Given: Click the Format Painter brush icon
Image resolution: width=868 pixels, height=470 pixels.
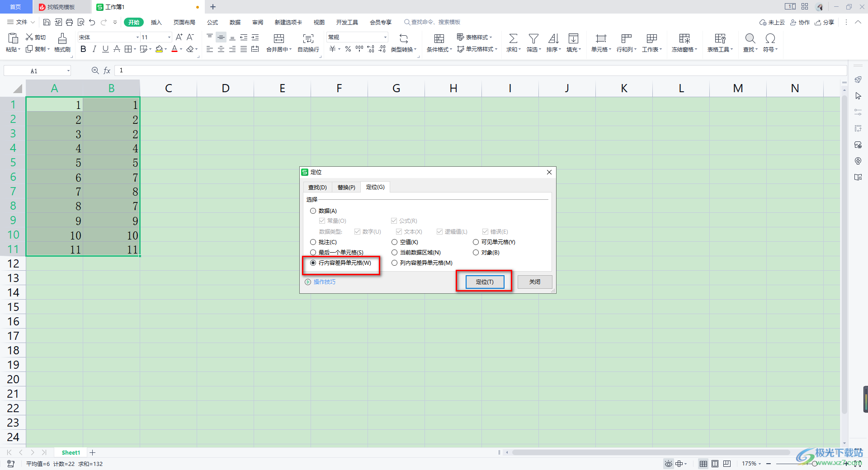Looking at the screenshot, I should pos(62,38).
